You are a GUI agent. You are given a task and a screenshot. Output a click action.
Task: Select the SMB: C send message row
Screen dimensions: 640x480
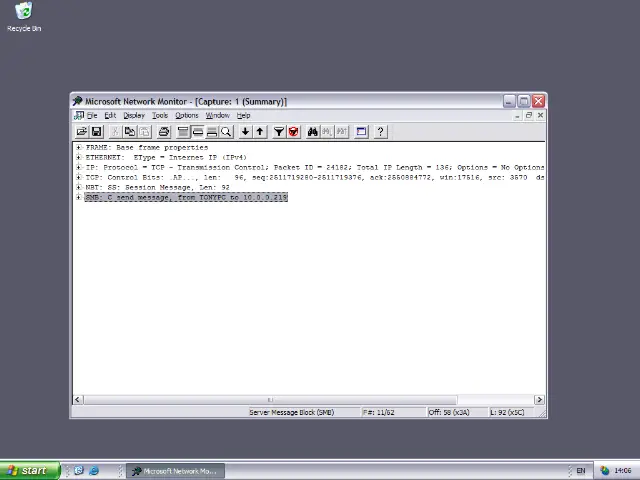[186, 197]
